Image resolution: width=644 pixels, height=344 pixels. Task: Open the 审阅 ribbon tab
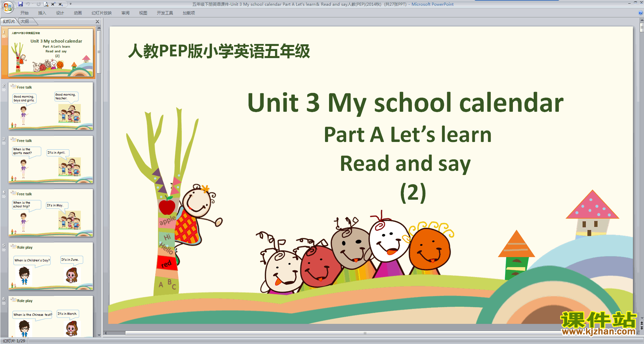coord(125,13)
